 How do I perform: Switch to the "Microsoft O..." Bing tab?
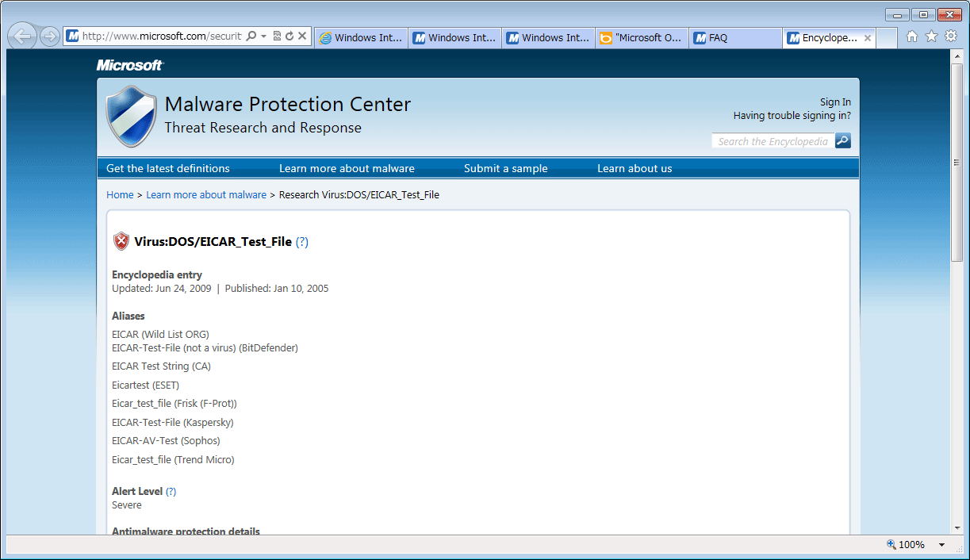point(642,37)
